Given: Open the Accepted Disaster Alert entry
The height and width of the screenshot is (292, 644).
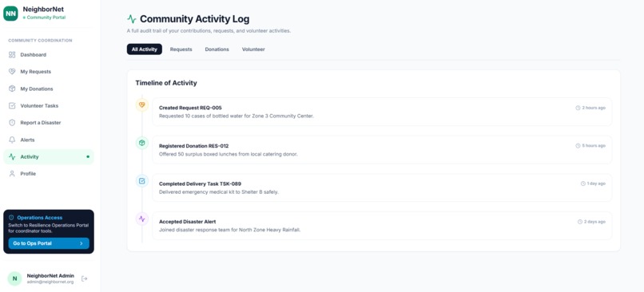Looking at the screenshot, I should click(382, 226).
